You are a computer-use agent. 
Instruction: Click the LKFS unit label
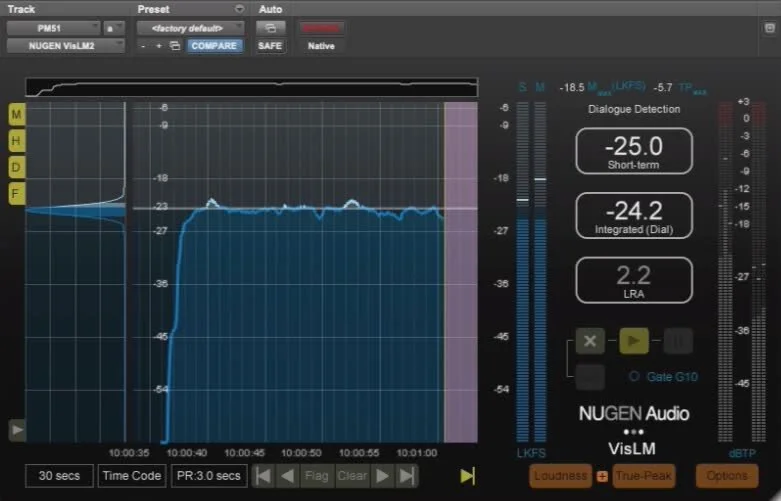(531, 453)
